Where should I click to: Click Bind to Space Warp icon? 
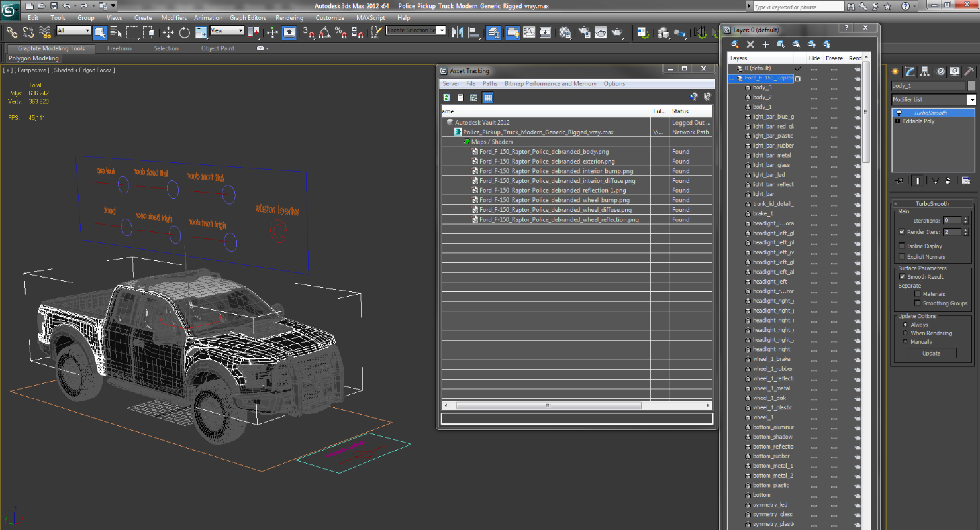(x=45, y=32)
